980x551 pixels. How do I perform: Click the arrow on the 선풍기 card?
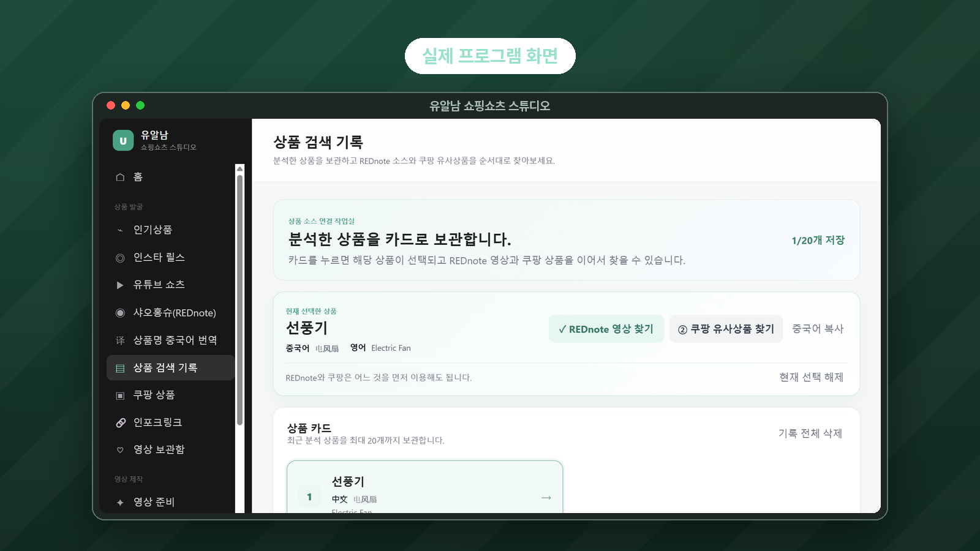546,498
